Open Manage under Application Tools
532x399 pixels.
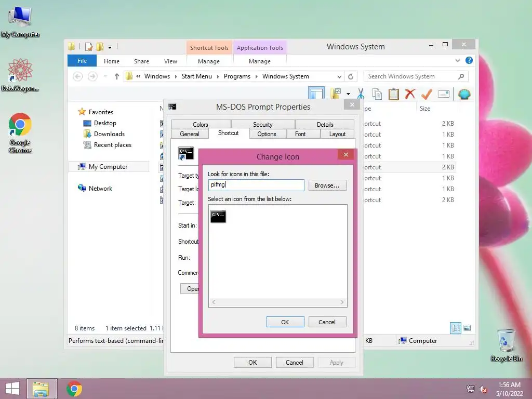(x=260, y=61)
